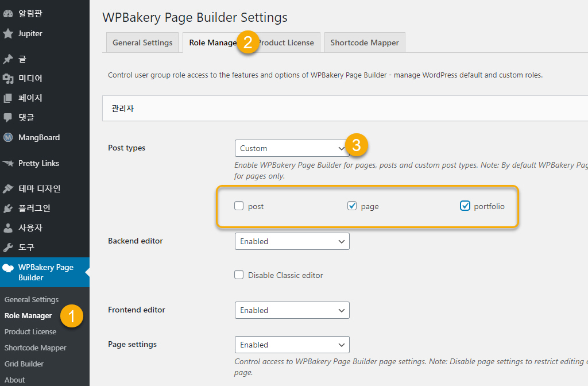588x386 pixels.
Task: Click the WPBakery Page Builder Settings heading
Action: [195, 17]
